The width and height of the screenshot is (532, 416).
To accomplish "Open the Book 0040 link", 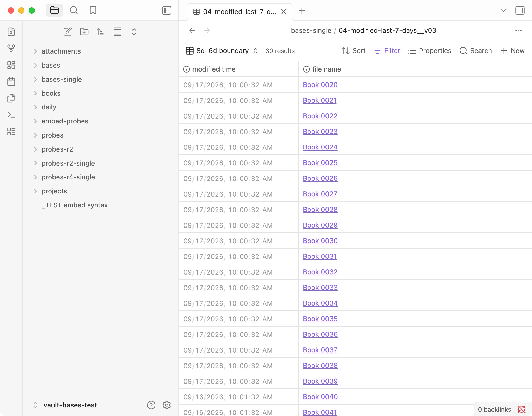I will click(x=320, y=397).
